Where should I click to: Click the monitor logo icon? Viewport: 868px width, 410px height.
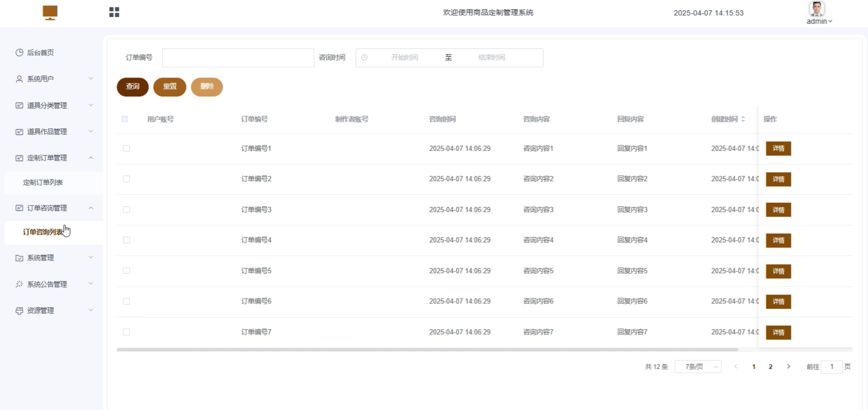[x=50, y=12]
